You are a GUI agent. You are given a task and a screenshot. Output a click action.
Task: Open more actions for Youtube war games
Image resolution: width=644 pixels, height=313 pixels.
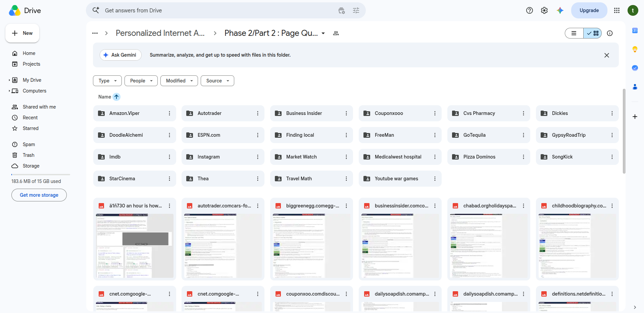[435, 179]
